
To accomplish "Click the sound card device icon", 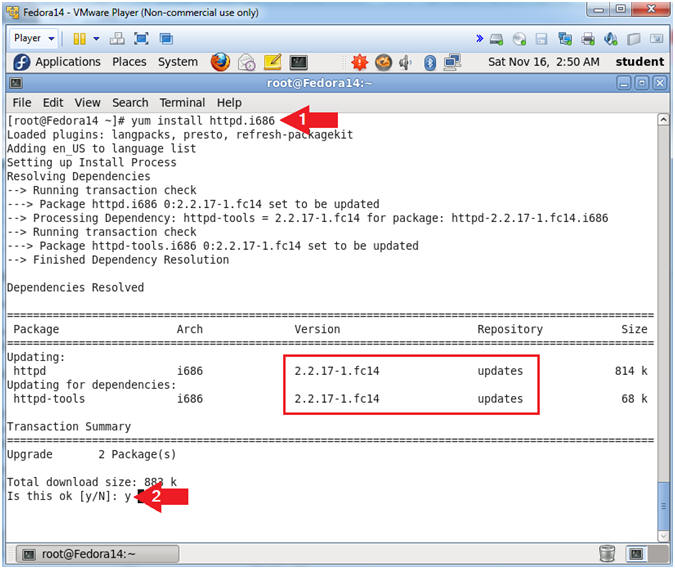I will point(610,39).
